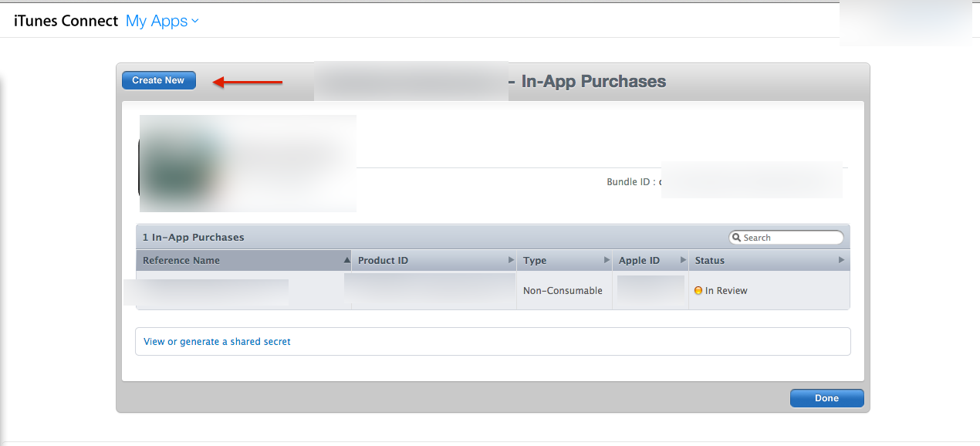980x446 pixels.
Task: Click the In-App Purchases page heading
Action: [593, 81]
